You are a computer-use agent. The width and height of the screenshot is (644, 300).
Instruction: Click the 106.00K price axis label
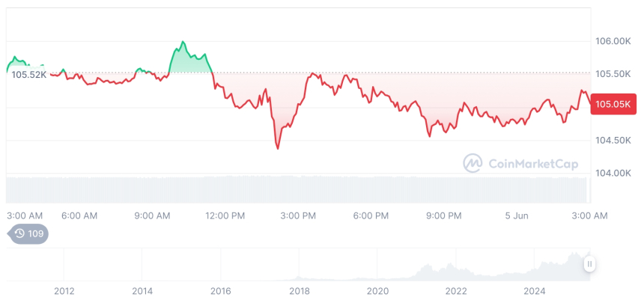tap(613, 41)
